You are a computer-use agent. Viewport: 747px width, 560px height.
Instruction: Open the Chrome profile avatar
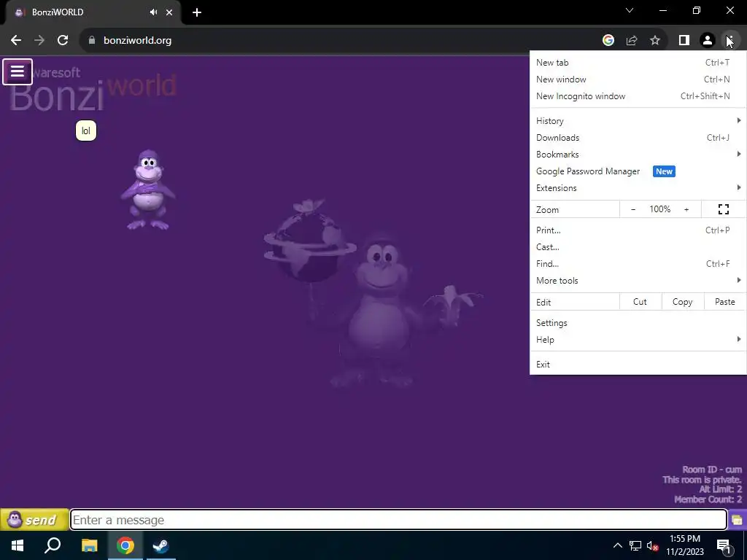[708, 41]
